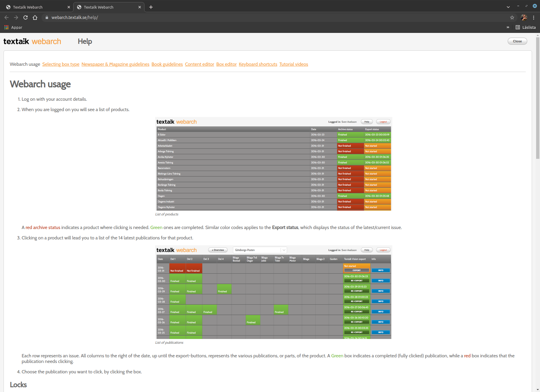540x392 pixels.
Task: Click the Close button on Help page
Action: pos(517,41)
